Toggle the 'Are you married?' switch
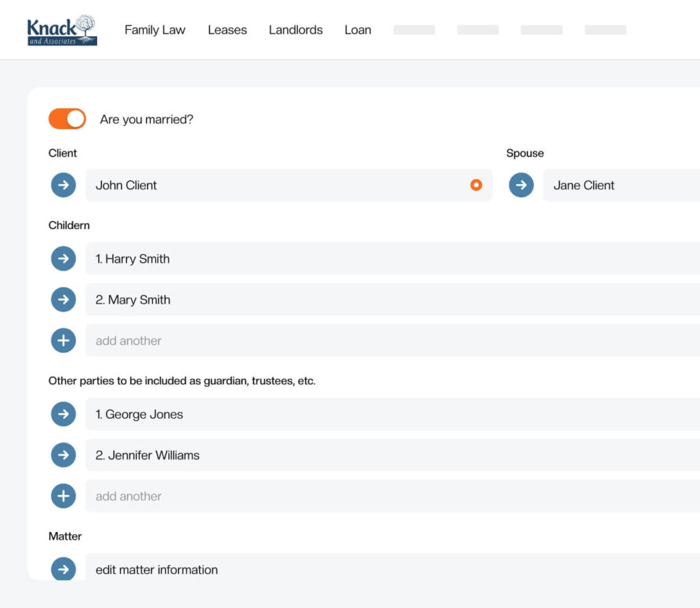 [x=66, y=118]
